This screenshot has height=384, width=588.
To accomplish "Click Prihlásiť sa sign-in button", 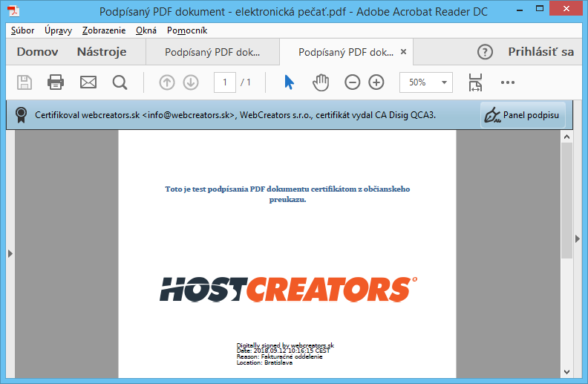I will [540, 52].
